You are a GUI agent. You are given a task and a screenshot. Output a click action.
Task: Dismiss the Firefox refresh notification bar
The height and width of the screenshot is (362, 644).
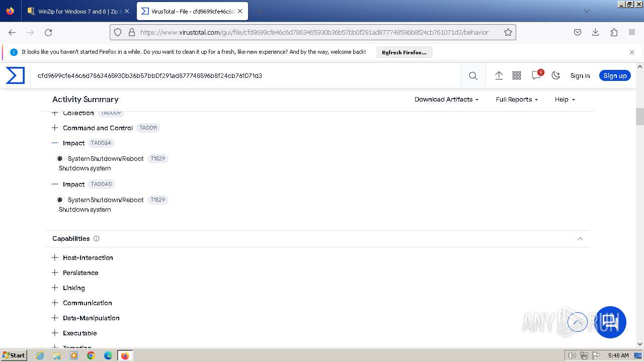632,52
